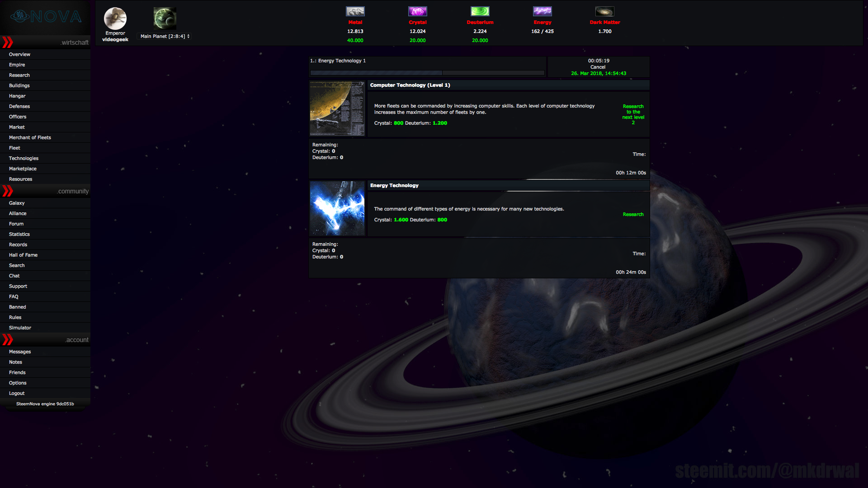868x488 pixels.
Task: Open the Energy Technology detail image
Action: pos(337,208)
